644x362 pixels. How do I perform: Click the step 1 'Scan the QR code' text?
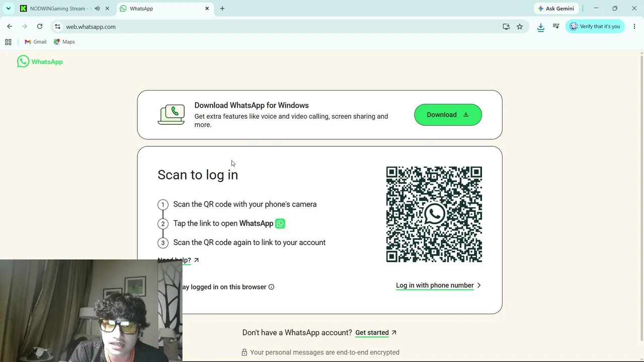tap(245, 204)
